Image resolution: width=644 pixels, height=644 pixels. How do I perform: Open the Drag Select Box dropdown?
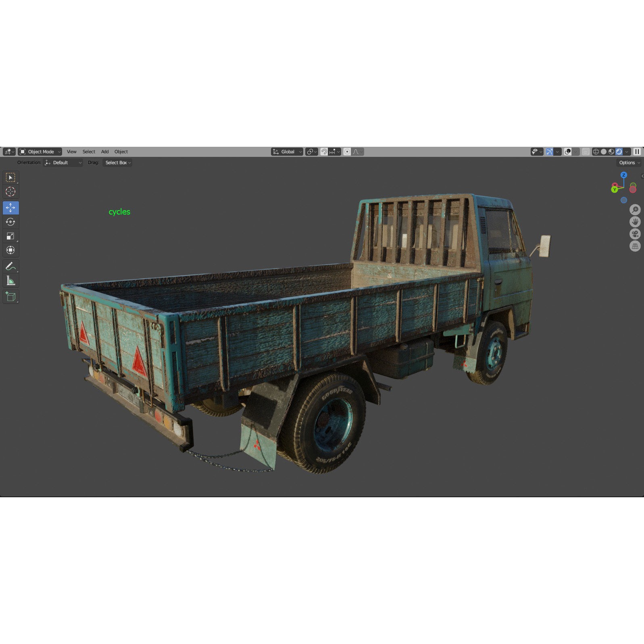(117, 163)
